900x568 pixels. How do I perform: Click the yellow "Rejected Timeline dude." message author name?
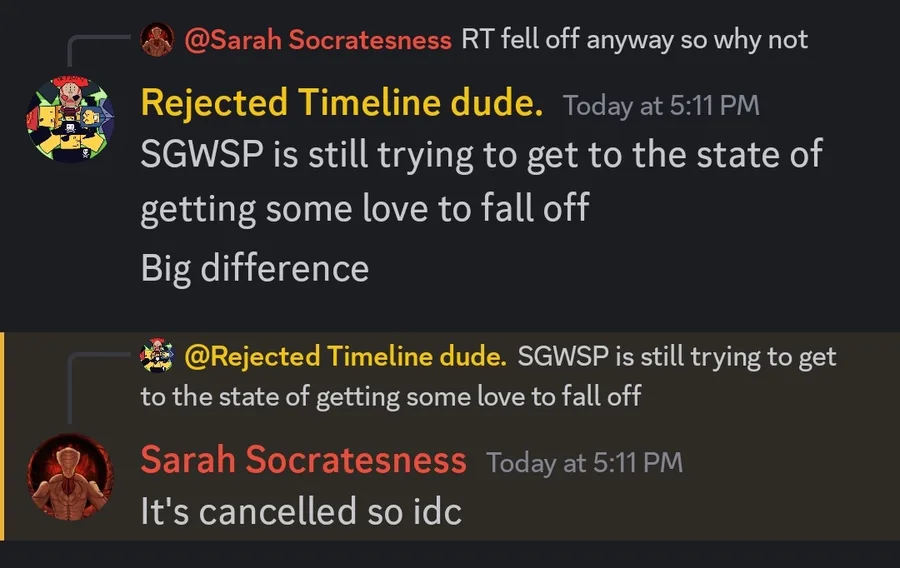pyautogui.click(x=342, y=103)
